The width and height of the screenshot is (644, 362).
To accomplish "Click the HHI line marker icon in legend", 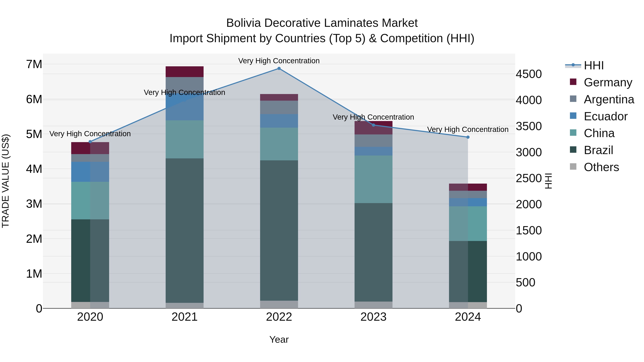I will point(573,65).
